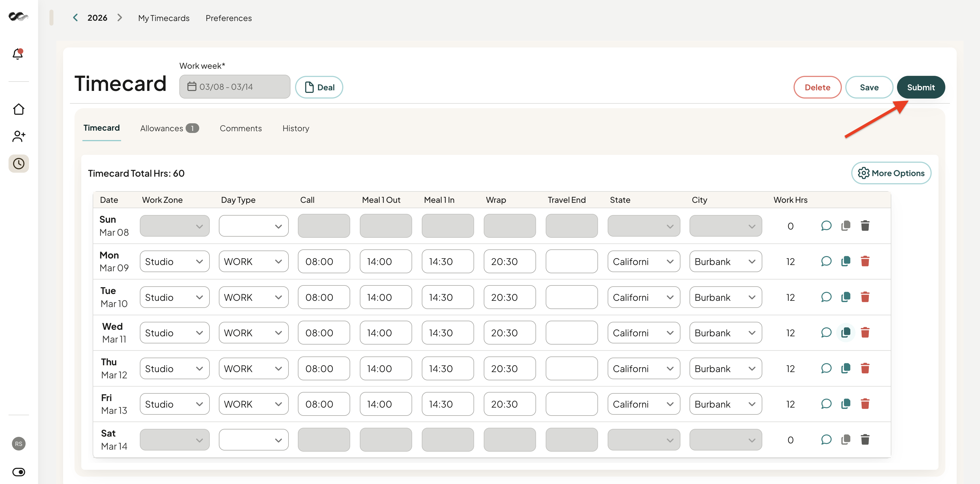
Task: Click the app logo in sidebar
Action: (x=18, y=16)
